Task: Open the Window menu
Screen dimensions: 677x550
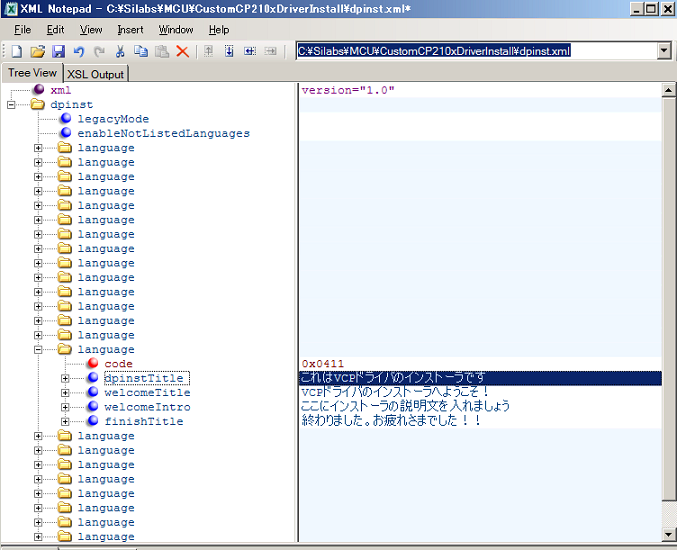Action: pos(176,30)
